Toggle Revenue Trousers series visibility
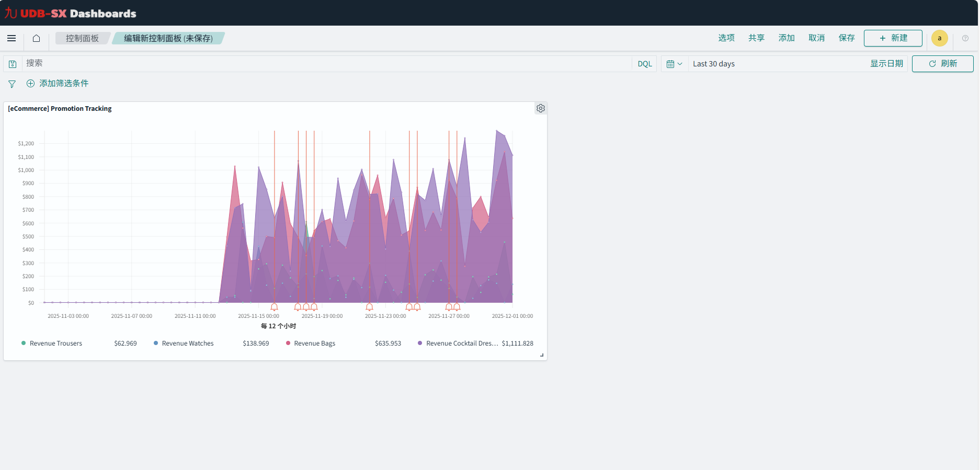Image resolution: width=980 pixels, height=470 pixels. coord(55,343)
